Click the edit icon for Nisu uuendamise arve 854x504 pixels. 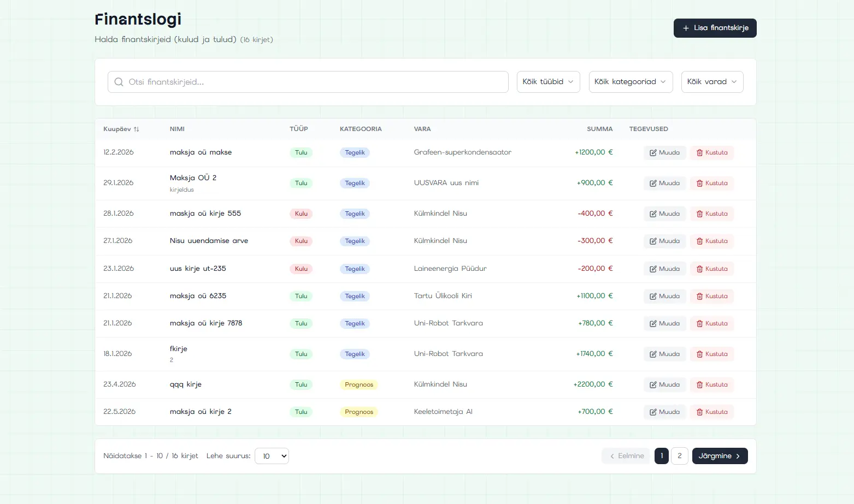(653, 241)
